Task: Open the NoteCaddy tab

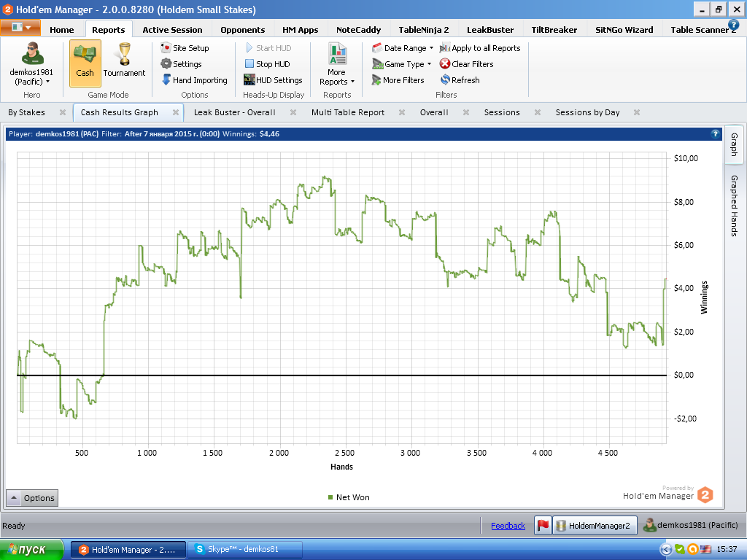Action: click(x=358, y=29)
